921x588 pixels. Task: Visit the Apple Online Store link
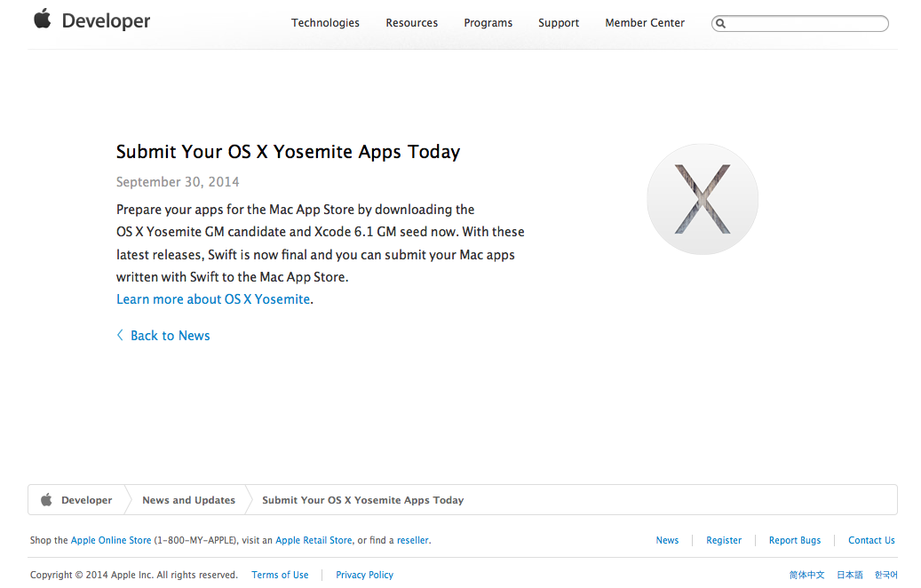pos(111,540)
